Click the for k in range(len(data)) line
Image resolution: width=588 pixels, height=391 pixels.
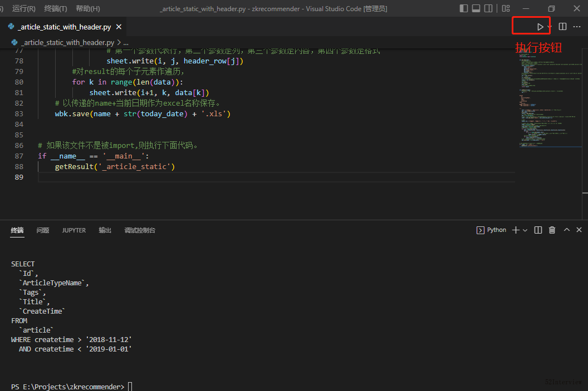point(128,82)
